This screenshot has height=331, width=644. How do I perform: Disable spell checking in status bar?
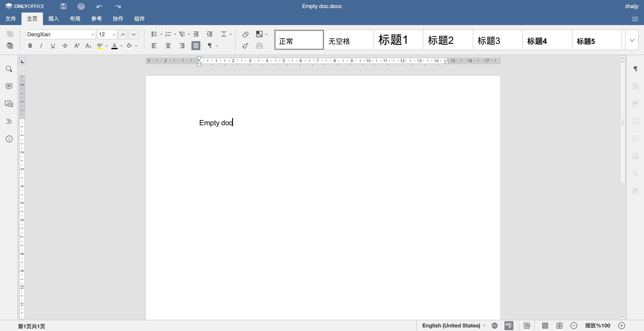coord(509,325)
